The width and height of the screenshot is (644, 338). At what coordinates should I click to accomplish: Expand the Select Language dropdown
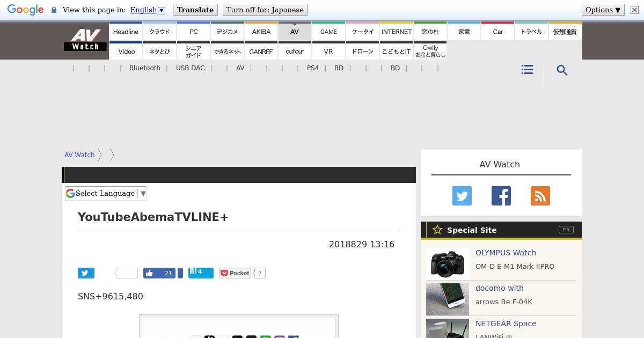pyautogui.click(x=106, y=193)
